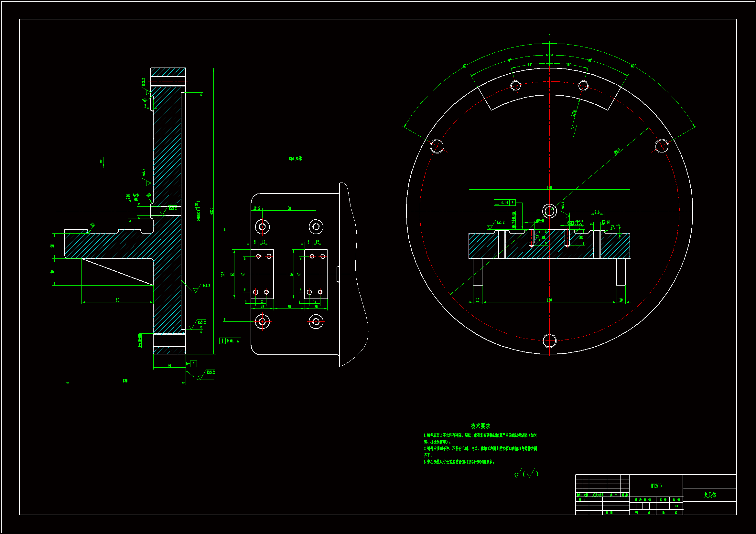Select the M8-6H thread callout
The height and width of the screenshot is (534, 756).
[x=606, y=222]
